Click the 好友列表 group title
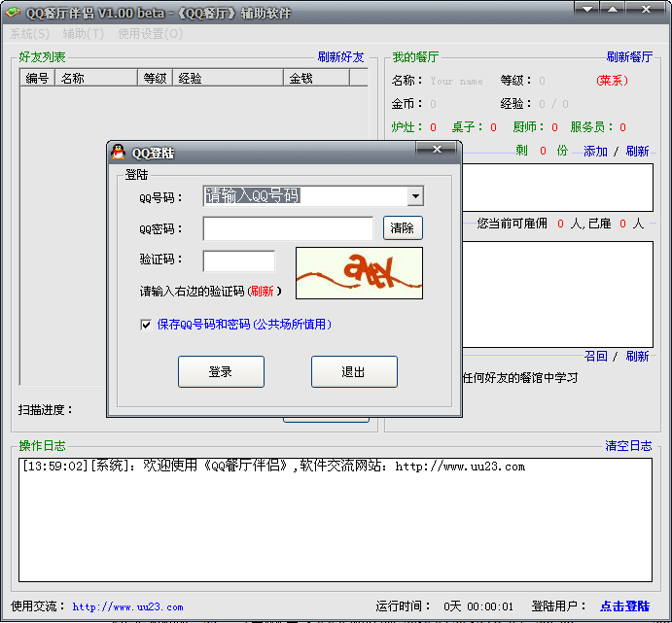This screenshot has height=623, width=672. (42, 57)
